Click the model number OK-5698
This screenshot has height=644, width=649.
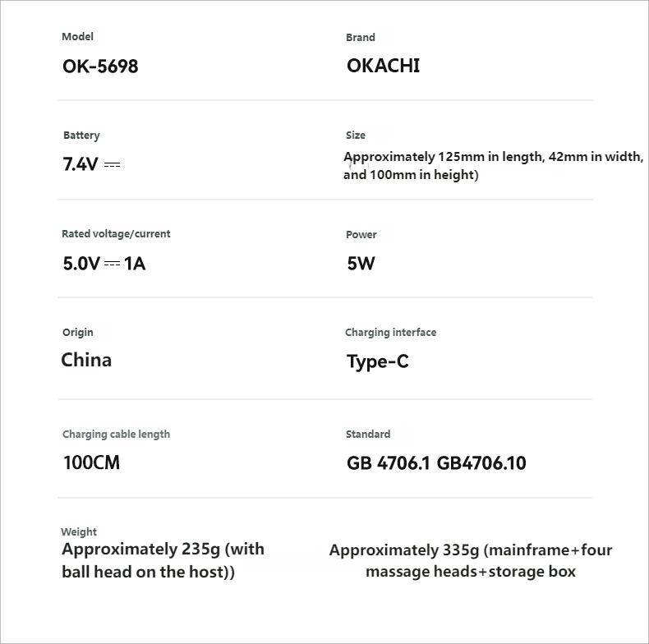tap(100, 67)
